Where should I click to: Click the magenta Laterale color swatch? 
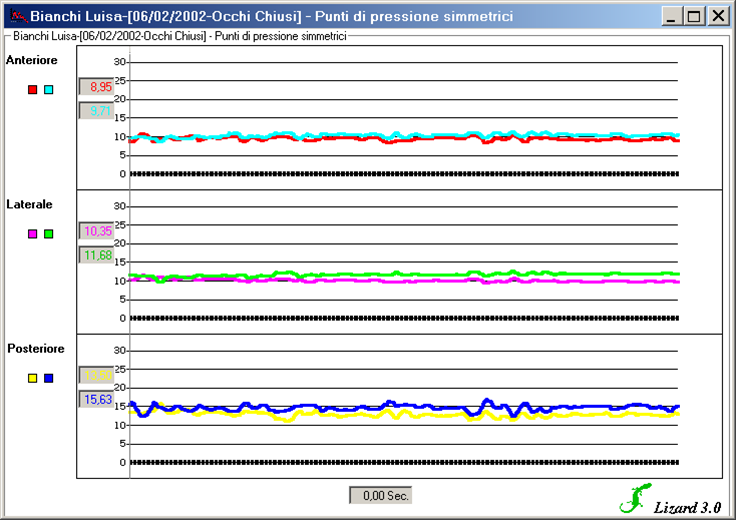click(33, 234)
